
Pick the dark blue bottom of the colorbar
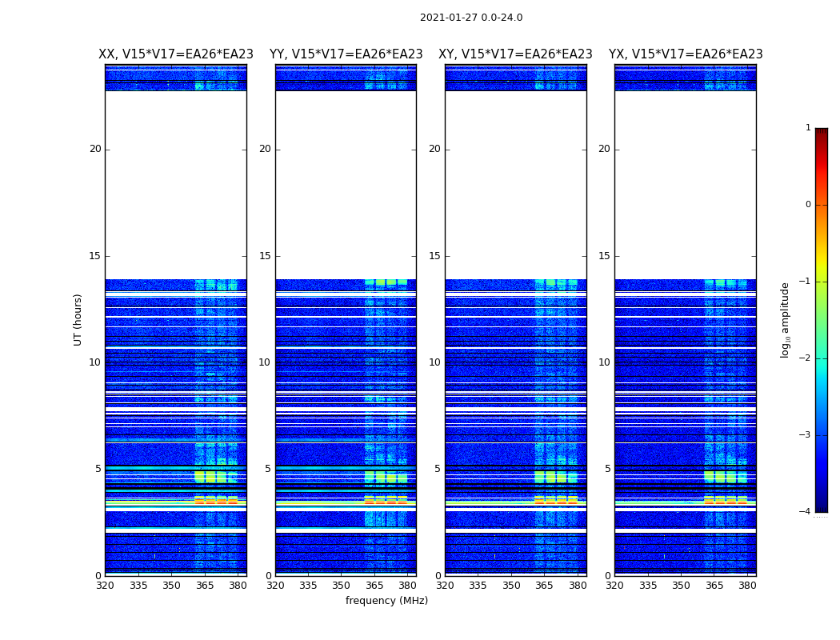click(821, 507)
